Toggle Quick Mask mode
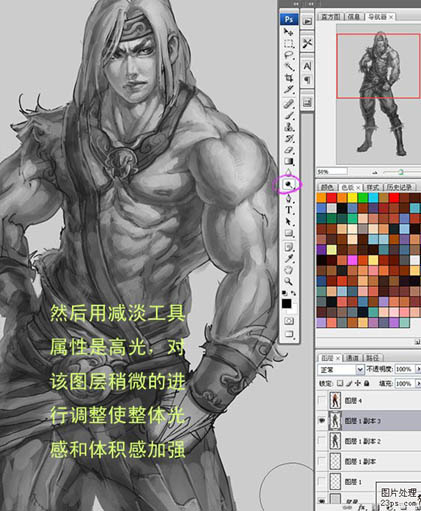421x511 pixels. point(289,321)
